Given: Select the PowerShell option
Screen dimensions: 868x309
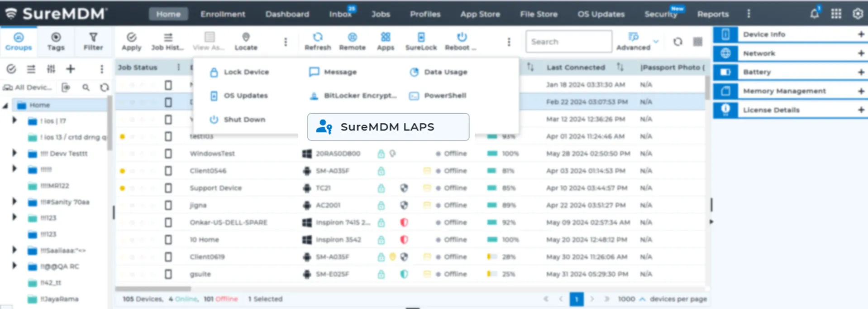Looking at the screenshot, I should coord(438,96).
